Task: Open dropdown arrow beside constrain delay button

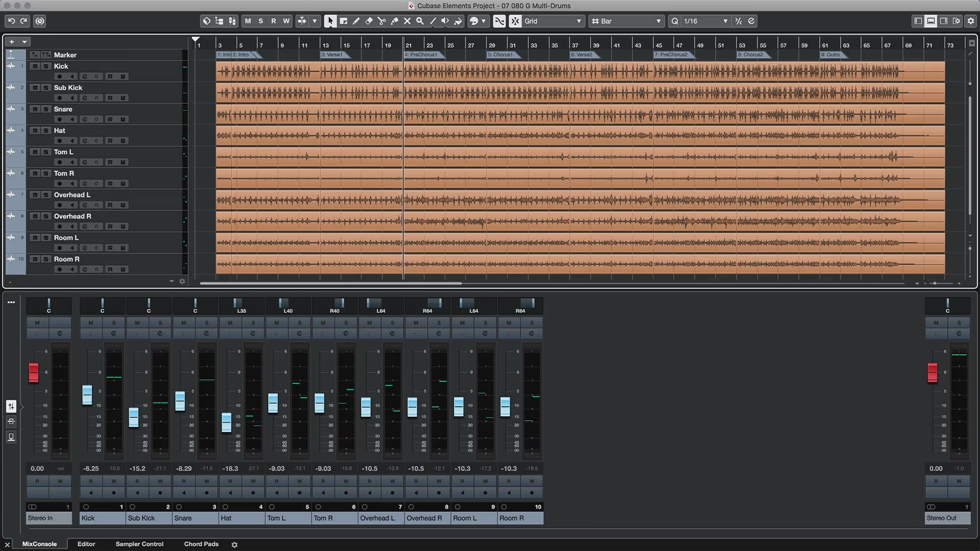Action: [315, 21]
